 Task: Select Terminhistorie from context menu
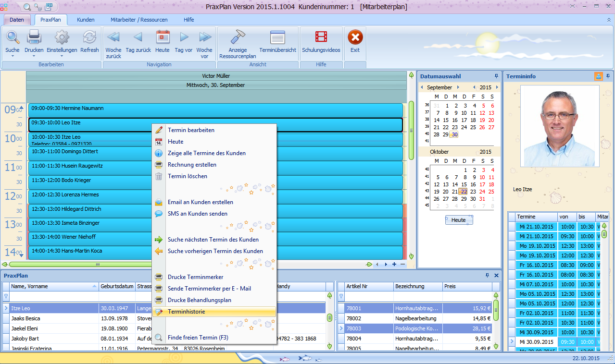[186, 312]
